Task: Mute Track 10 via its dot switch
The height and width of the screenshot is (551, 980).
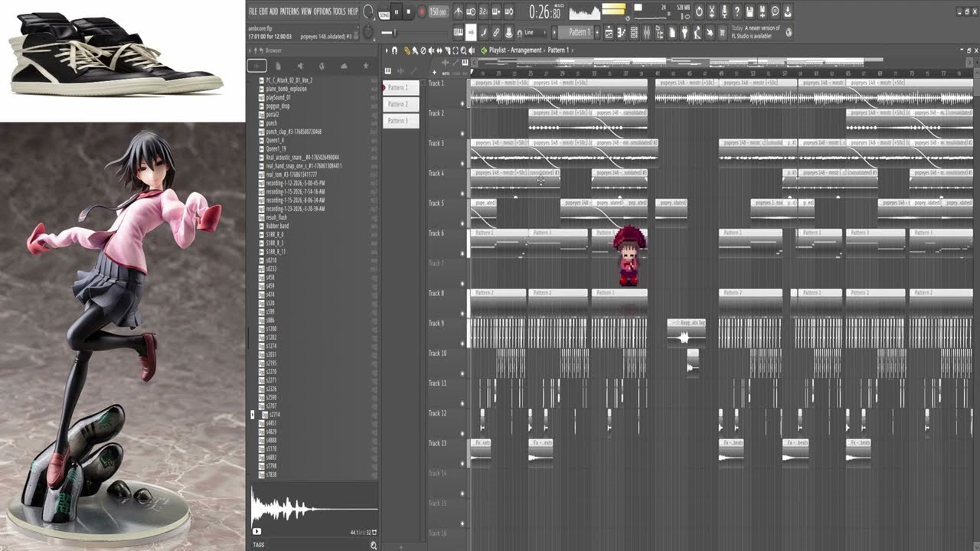Action: coord(462,373)
